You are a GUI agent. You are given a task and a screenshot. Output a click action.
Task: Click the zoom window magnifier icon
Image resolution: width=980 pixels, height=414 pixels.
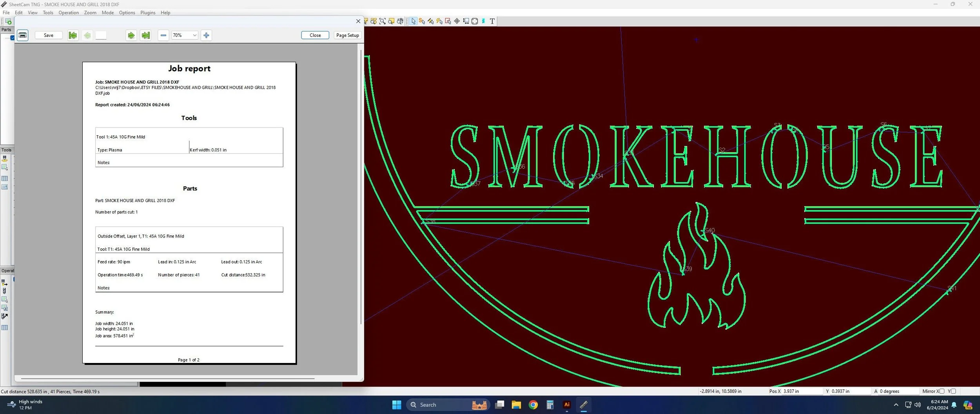[x=382, y=21]
